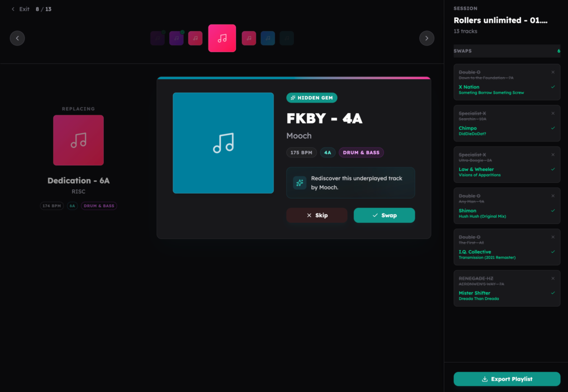568x392 pixels.
Task: Go to previous track with left arrow
Action: [17, 38]
